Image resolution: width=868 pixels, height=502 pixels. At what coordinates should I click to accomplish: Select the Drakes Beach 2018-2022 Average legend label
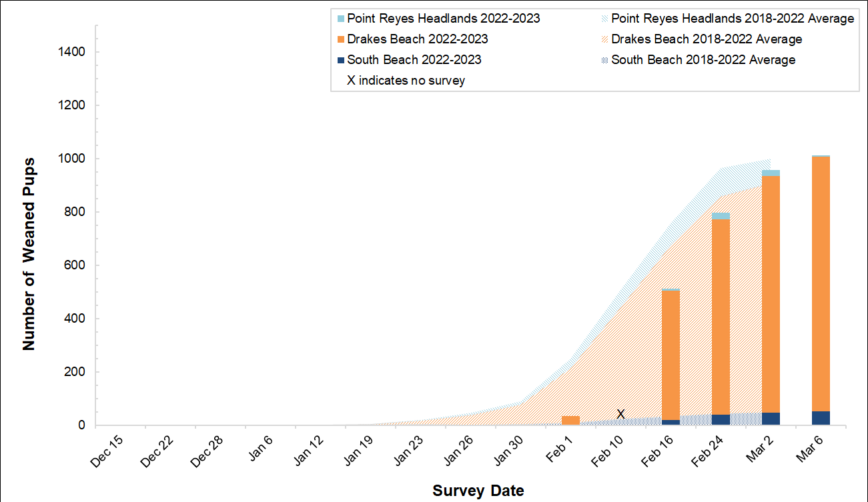(707, 39)
